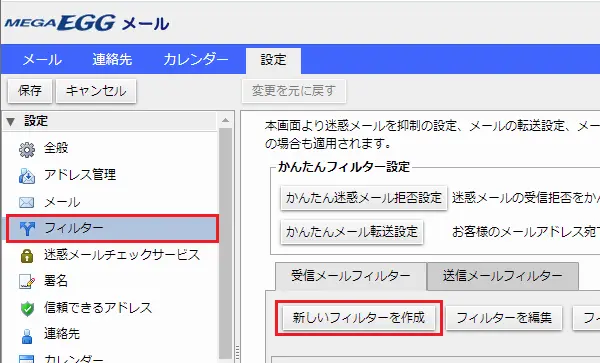
Task: Click the sidebar scrollbar up arrow
Action: pos(225,120)
